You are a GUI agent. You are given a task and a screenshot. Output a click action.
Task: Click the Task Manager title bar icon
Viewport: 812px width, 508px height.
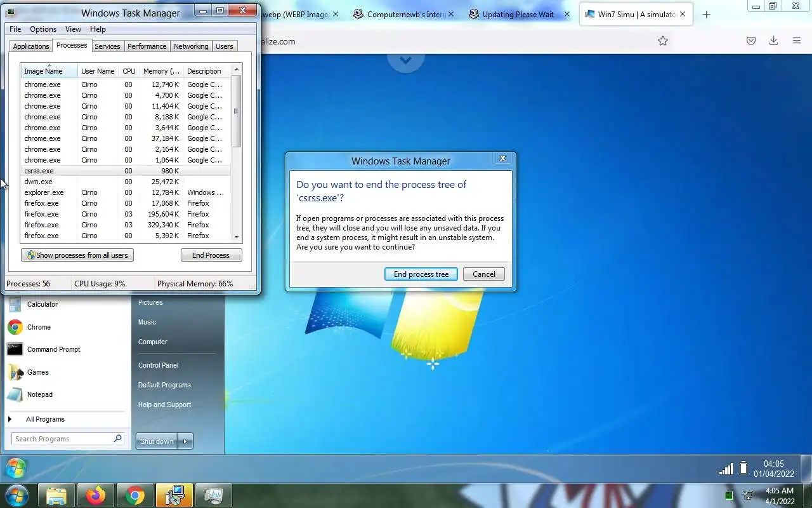tap(11, 12)
